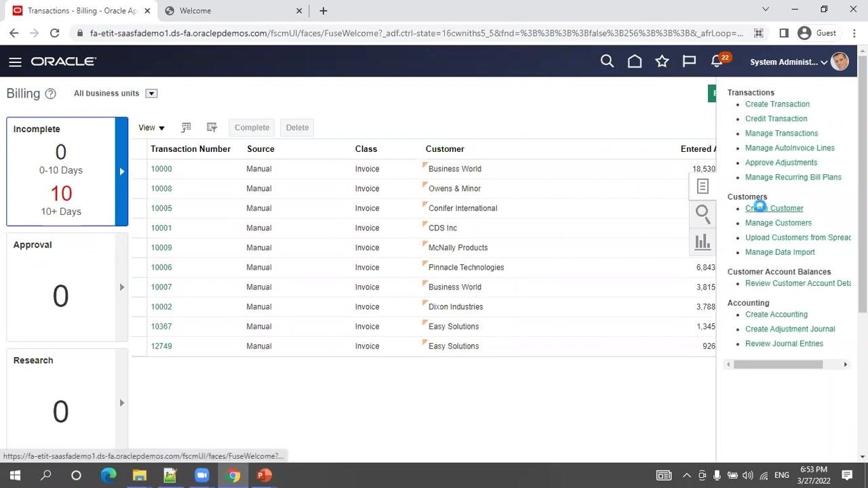The image size is (868, 488).
Task: Expand the Approval infotile arrow
Action: click(x=122, y=287)
